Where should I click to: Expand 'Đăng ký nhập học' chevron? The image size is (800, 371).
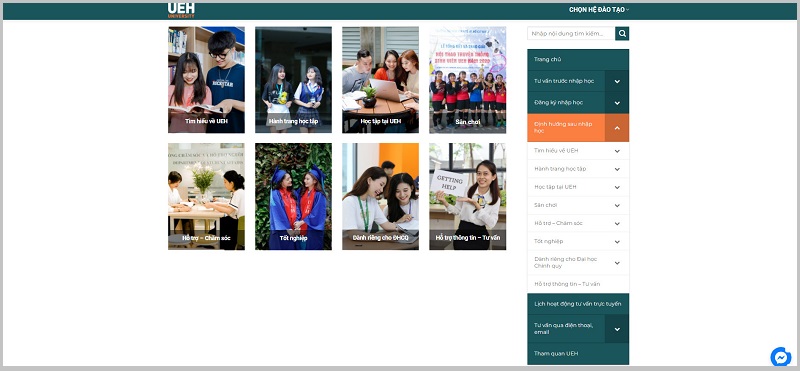coord(617,103)
